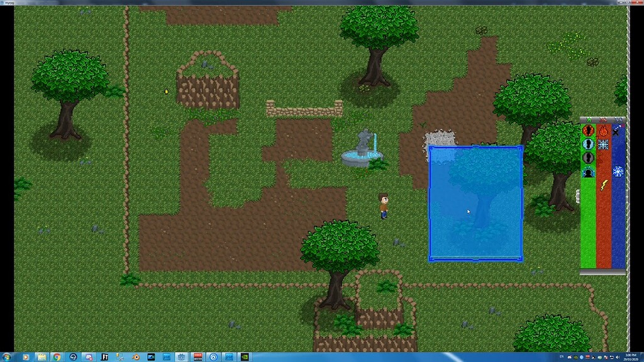This screenshot has height=362, width=644.
Task: Toggle the grayed-out character portrait
Action: click(588, 156)
